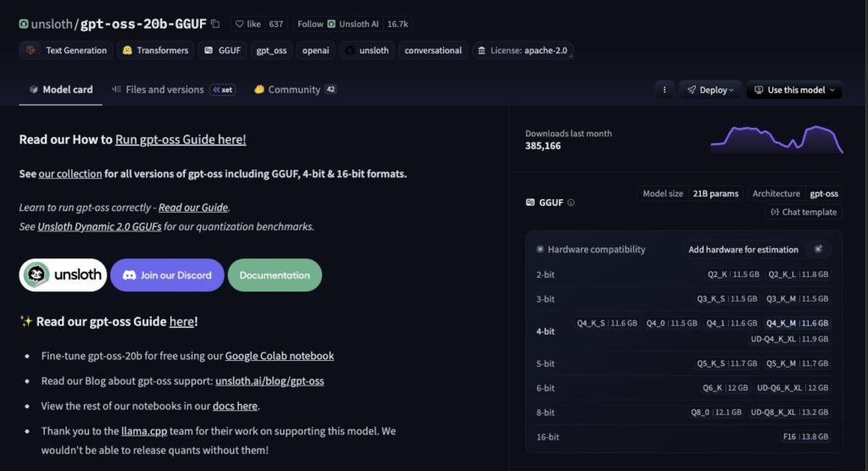Click the sparkle icon beside Add hardware
Image resolution: width=868 pixels, height=471 pixels.
(x=818, y=249)
